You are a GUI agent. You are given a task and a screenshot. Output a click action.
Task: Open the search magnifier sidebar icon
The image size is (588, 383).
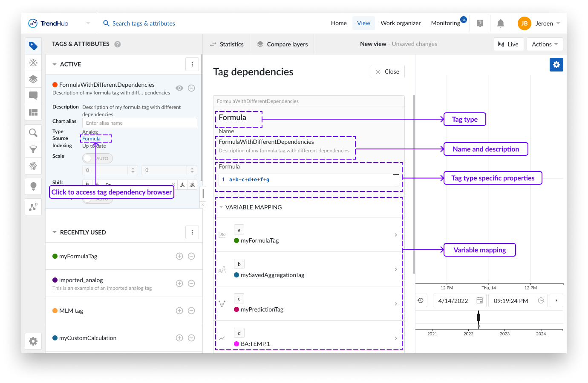coord(33,133)
